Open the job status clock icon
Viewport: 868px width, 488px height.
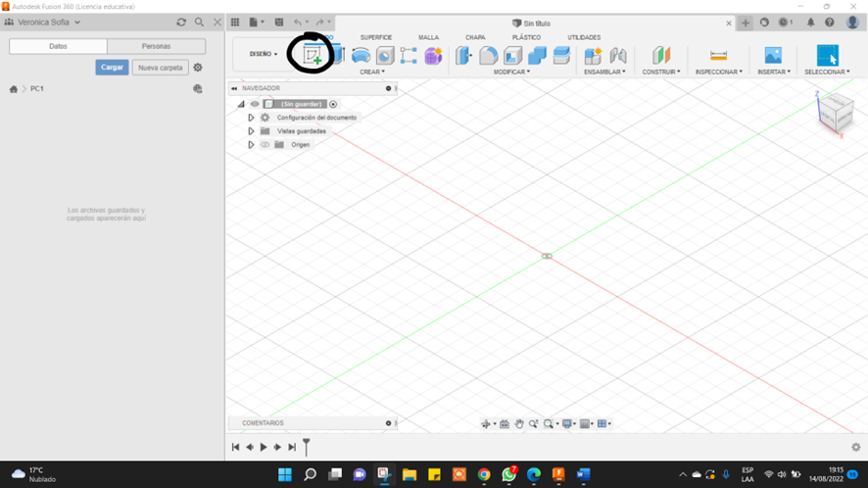(785, 23)
